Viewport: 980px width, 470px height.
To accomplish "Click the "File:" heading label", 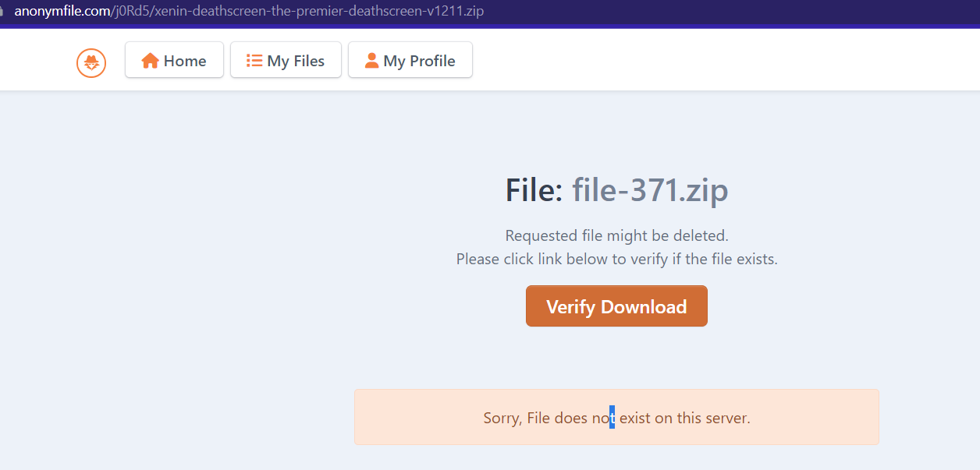I will 534,190.
